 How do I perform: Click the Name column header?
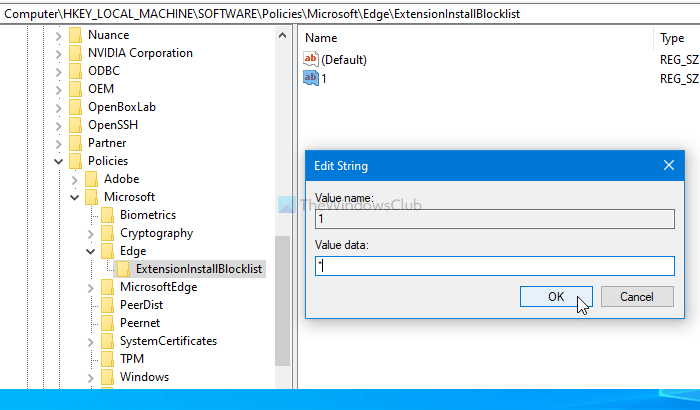click(322, 38)
